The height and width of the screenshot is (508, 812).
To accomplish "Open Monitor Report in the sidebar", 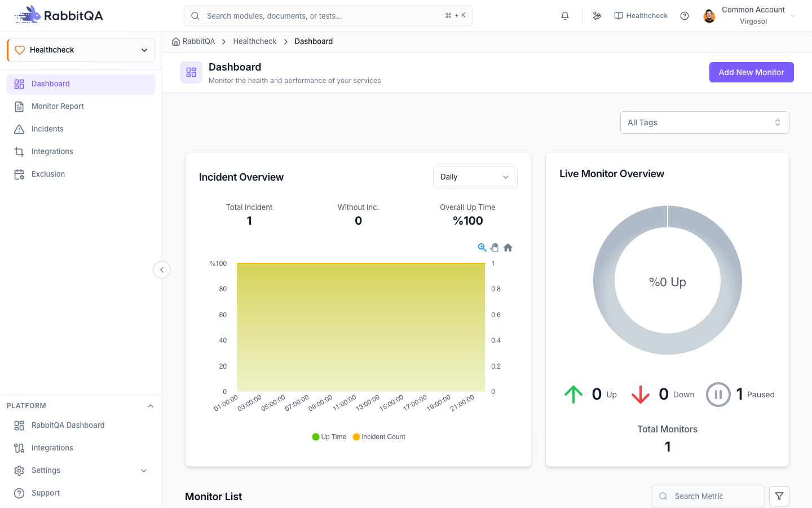I will pos(81,107).
